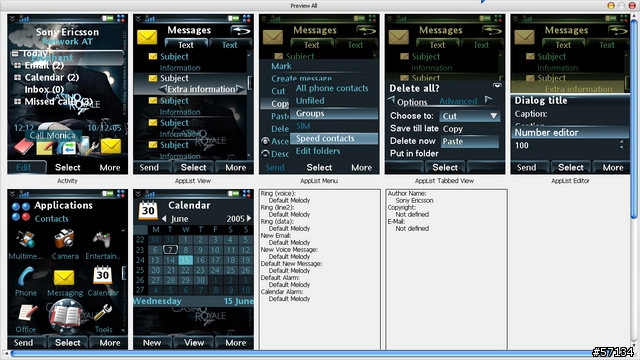
Task: Click back arrow icon in AppList Editor header
Action: [x=618, y=31]
